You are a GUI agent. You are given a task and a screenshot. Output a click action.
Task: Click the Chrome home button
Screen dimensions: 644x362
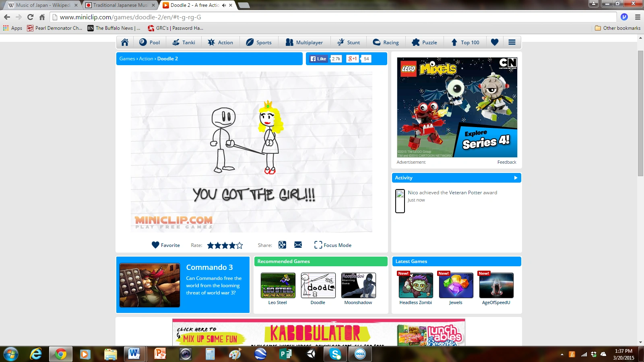tap(42, 17)
